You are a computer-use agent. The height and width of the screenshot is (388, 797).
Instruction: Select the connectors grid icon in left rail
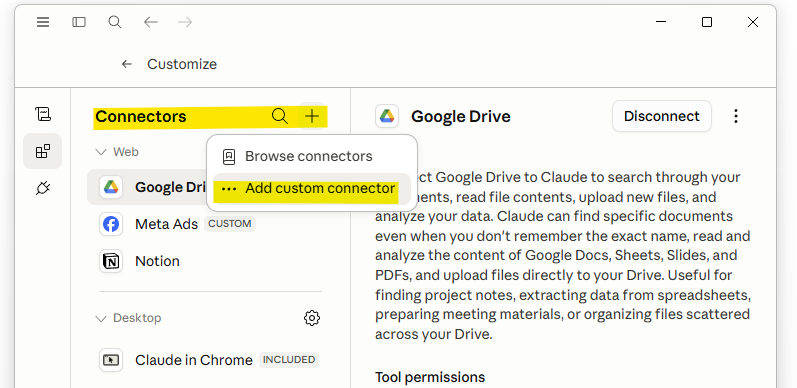pos(43,151)
